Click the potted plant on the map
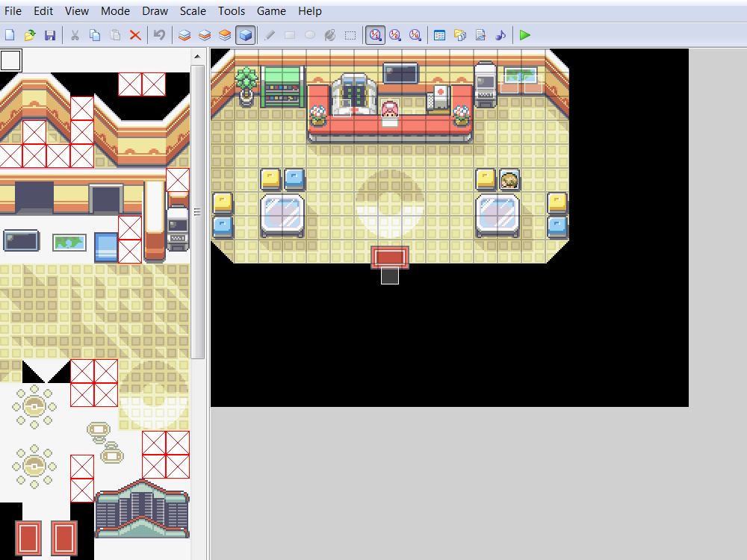747x560 pixels. pyautogui.click(x=247, y=87)
